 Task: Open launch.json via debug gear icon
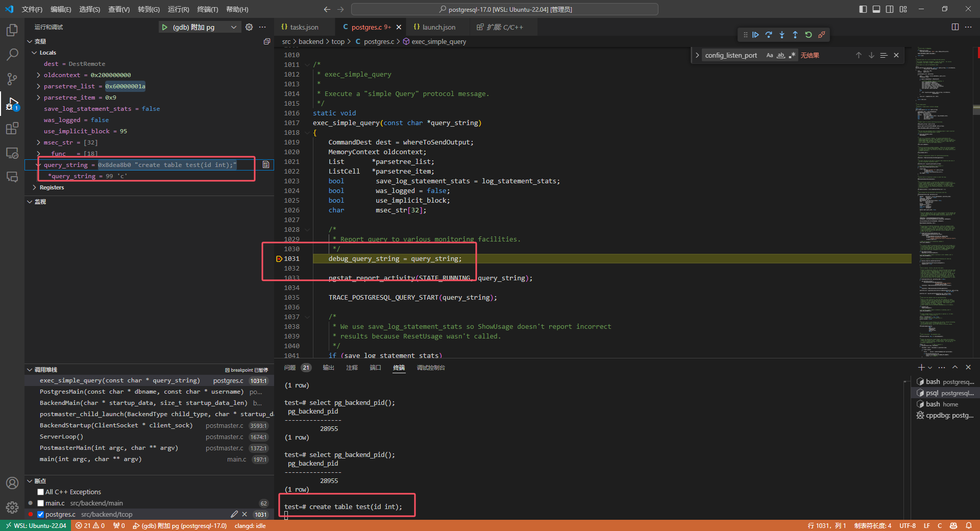(249, 27)
